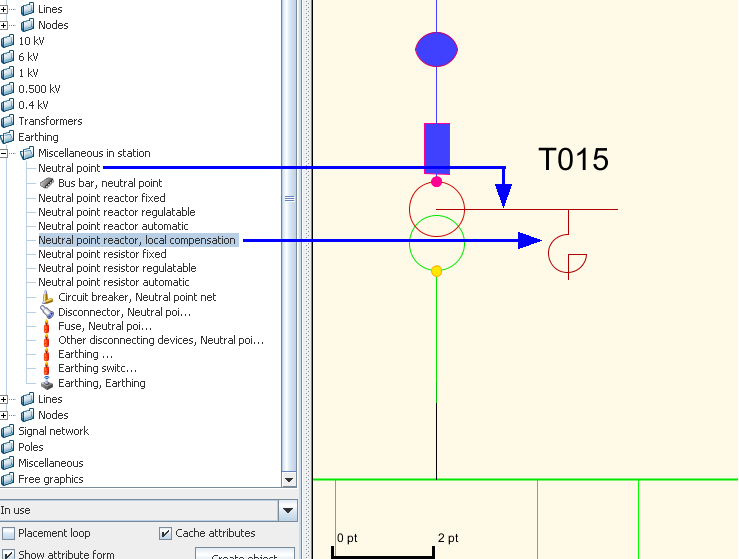Click the Other disconnecting devices icon
The width and height of the screenshot is (739, 559).
(46, 340)
